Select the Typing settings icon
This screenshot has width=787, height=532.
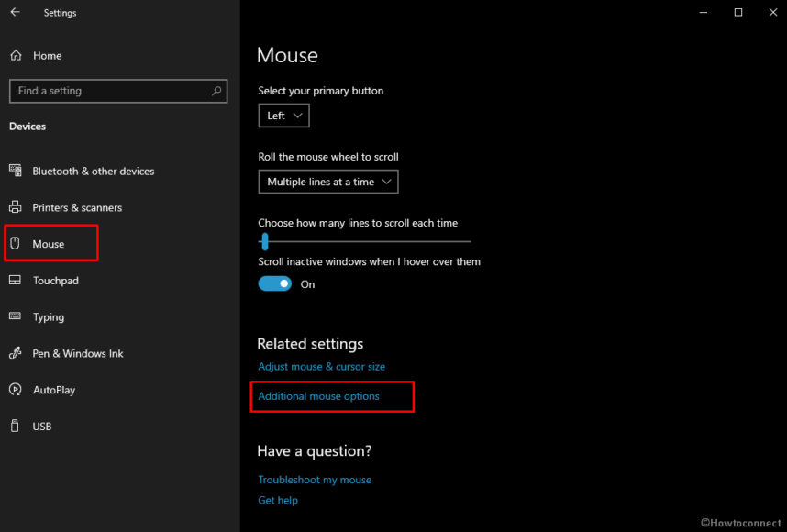[x=49, y=316]
